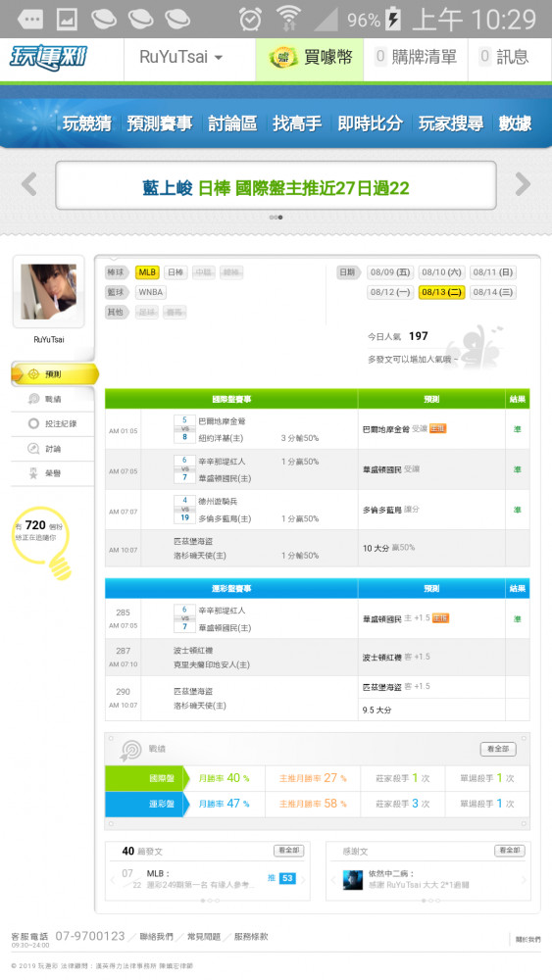Open 即時比分 navigation menu
The image size is (552, 980).
click(370, 123)
